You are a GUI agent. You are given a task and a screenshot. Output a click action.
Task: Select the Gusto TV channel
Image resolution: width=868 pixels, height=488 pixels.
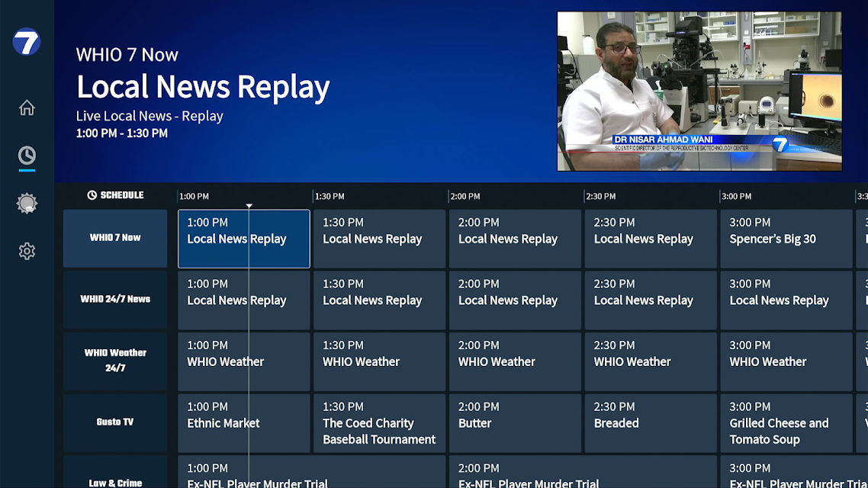coord(115,422)
